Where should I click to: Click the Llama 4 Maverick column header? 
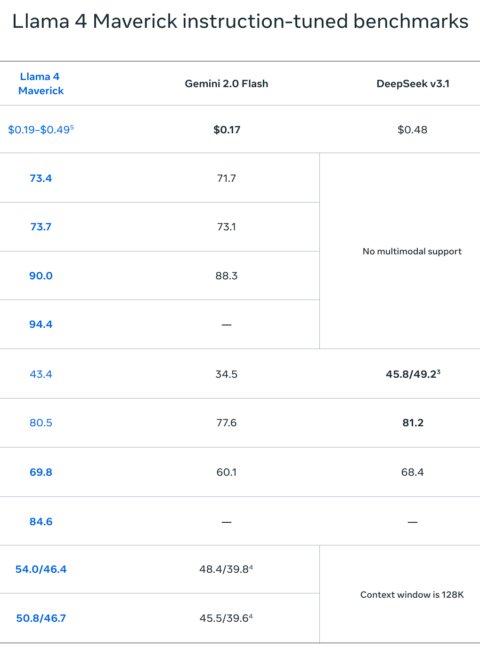tap(41, 84)
